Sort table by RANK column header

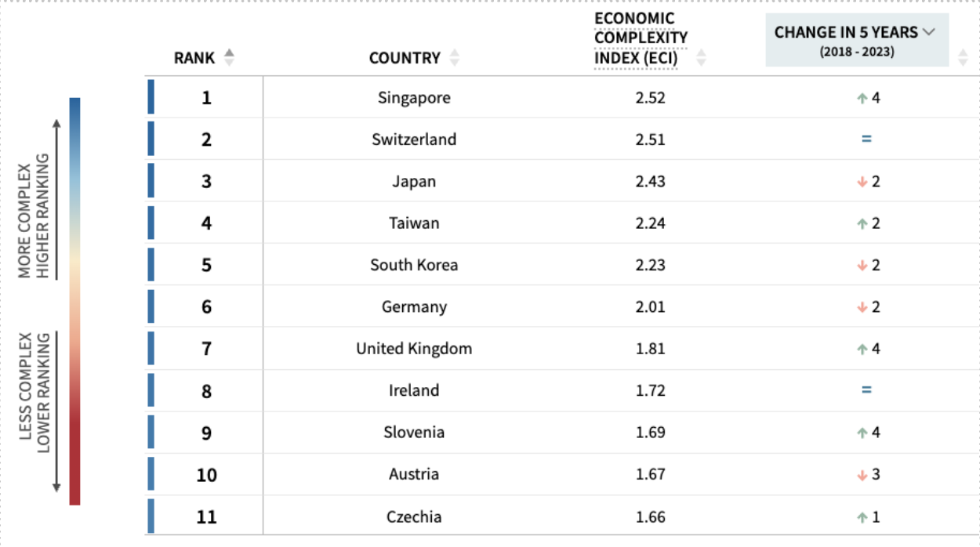click(x=194, y=58)
